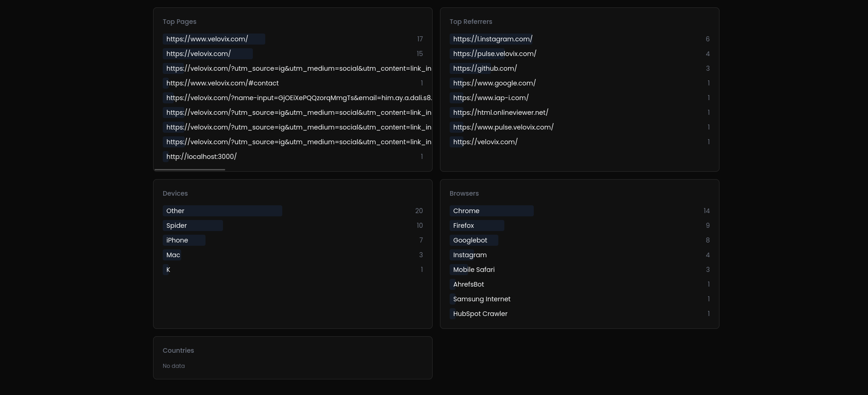This screenshot has height=395, width=868.
Task: Click the Top Referrers panel heading
Action: [471, 22]
